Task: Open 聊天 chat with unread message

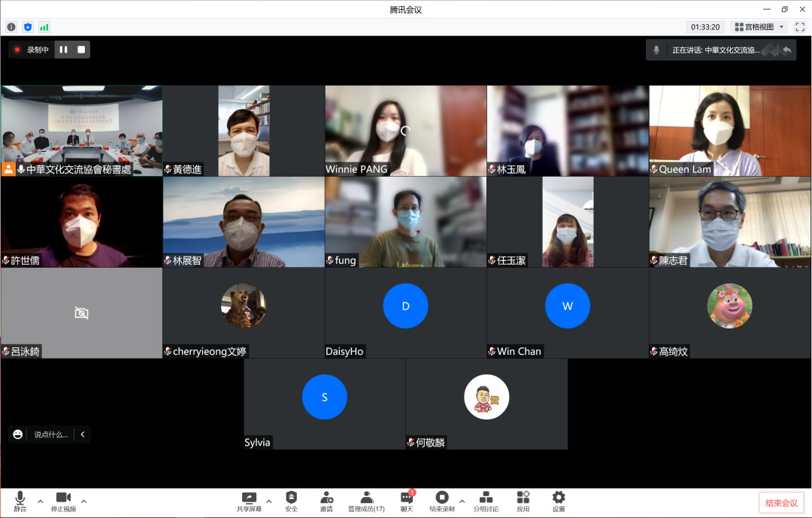Action: [x=407, y=501]
